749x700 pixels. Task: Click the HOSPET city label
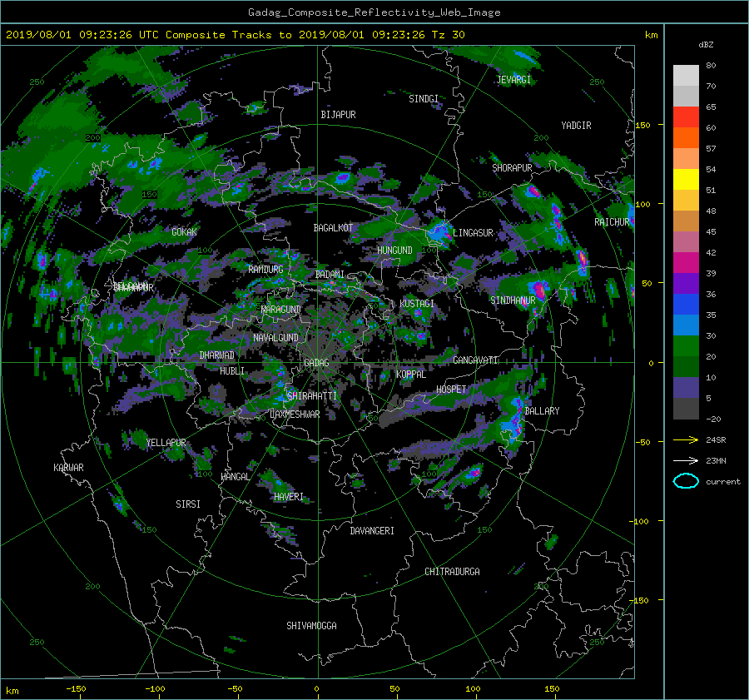[451, 390]
